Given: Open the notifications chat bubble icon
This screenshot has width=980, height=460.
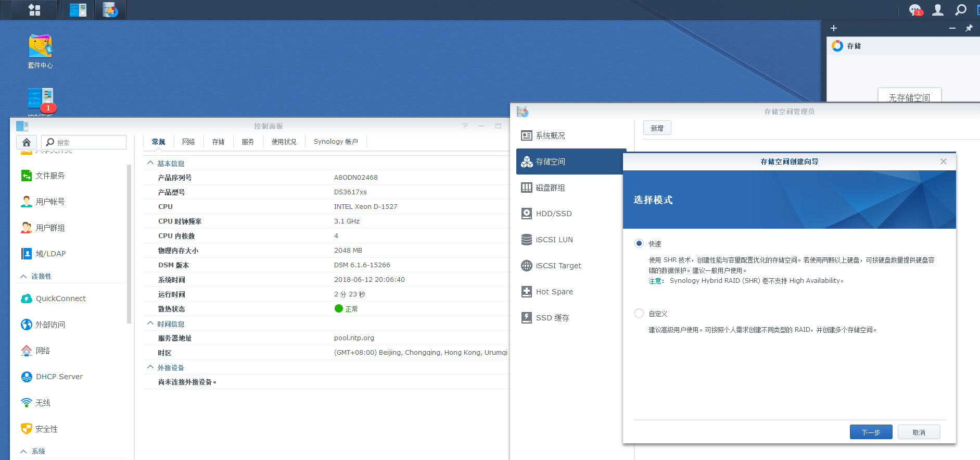Looking at the screenshot, I should 914,10.
